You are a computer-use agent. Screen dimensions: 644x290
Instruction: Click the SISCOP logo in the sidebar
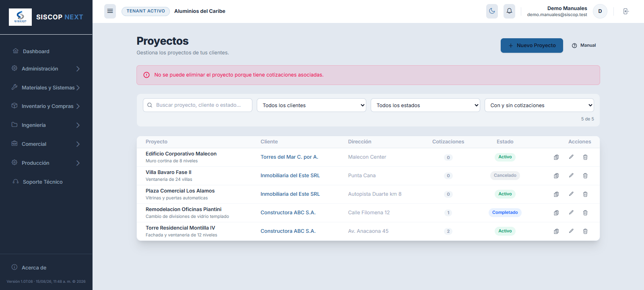pos(20,17)
